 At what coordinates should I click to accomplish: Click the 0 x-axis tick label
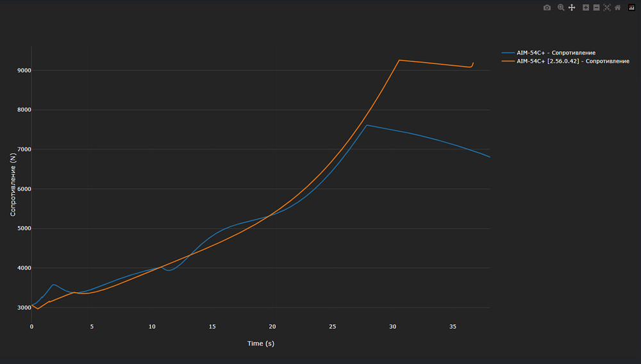point(31,327)
